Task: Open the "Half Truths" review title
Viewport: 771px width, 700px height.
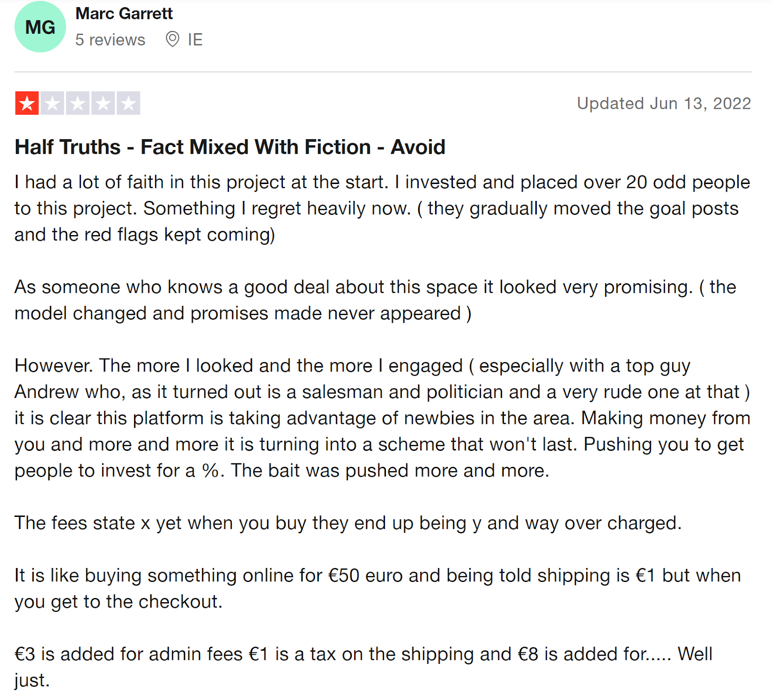Action: coord(230,147)
